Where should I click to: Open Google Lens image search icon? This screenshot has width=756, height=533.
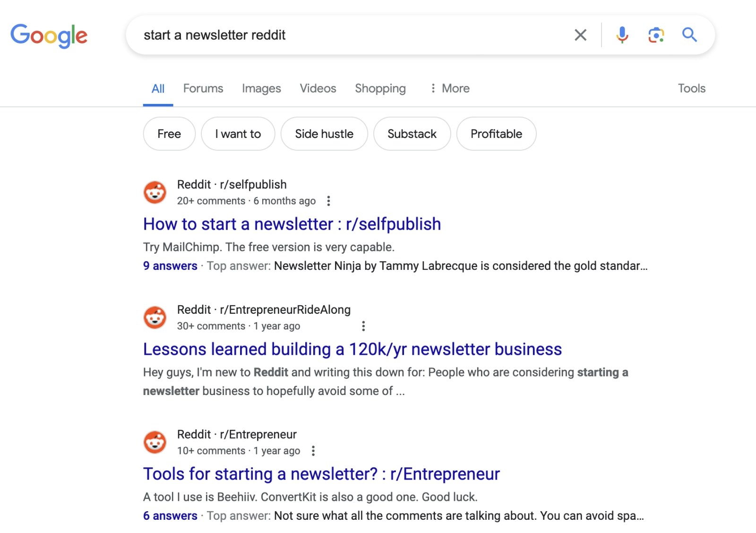[656, 35]
